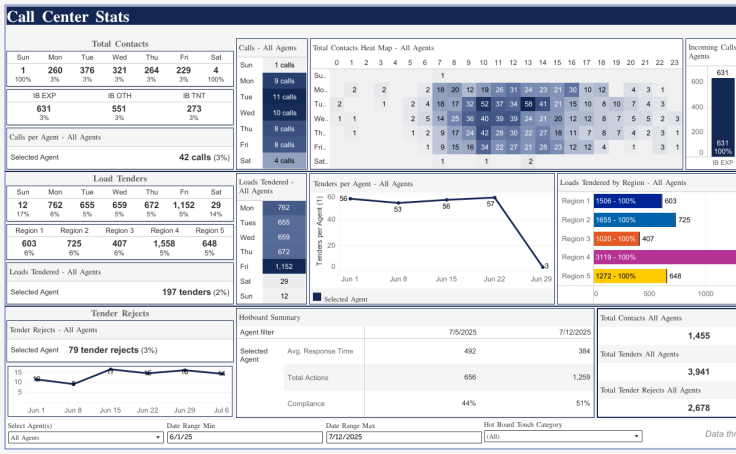
Task: Expand the Hot Board Touch Category dropdown
Action: tap(563, 437)
